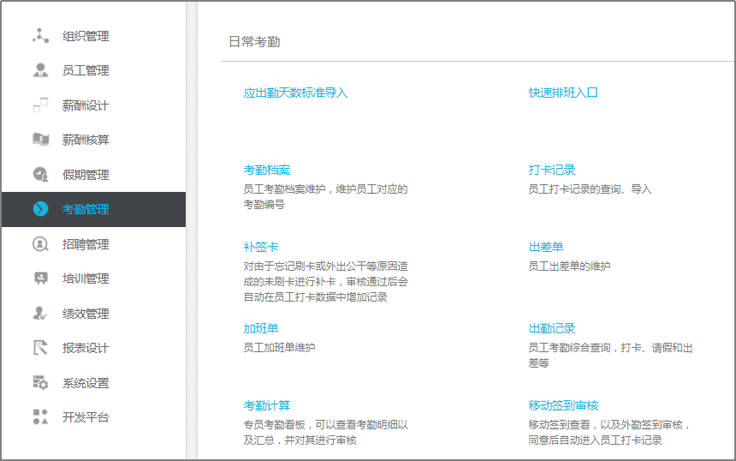Open the 打卡记录 link

[x=552, y=169]
